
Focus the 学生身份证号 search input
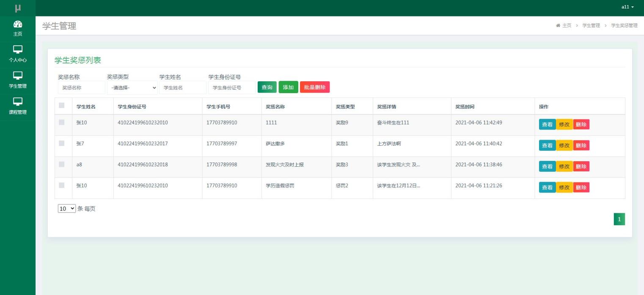tap(232, 88)
